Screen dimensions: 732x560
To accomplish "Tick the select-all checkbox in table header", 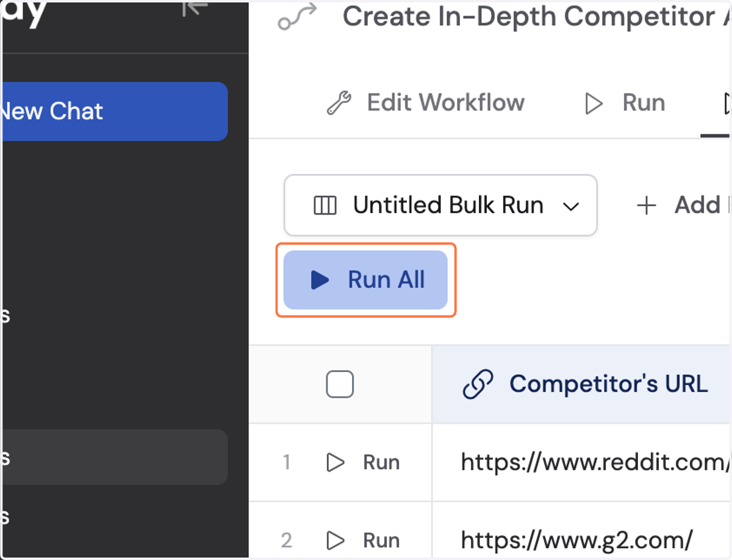I will pyautogui.click(x=340, y=384).
